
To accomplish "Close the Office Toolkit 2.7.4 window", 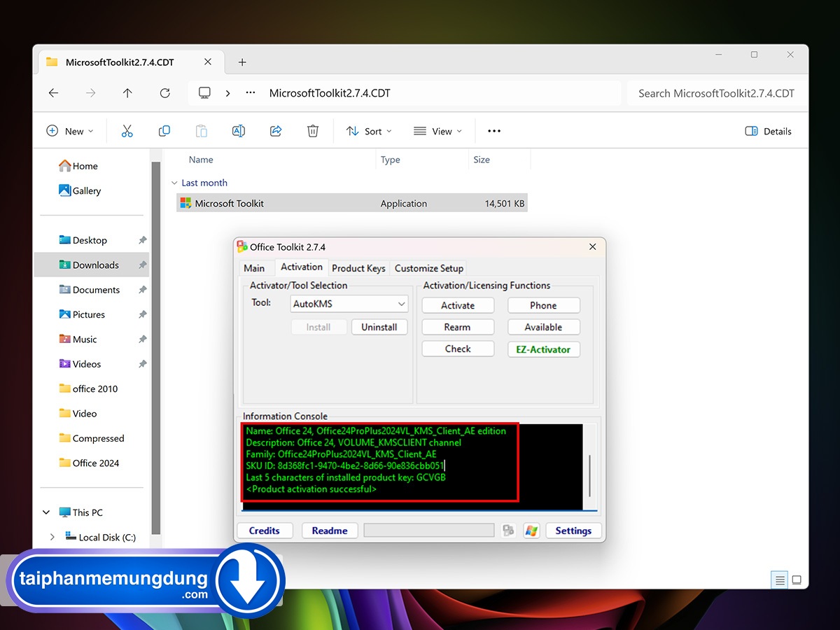I will (592, 246).
